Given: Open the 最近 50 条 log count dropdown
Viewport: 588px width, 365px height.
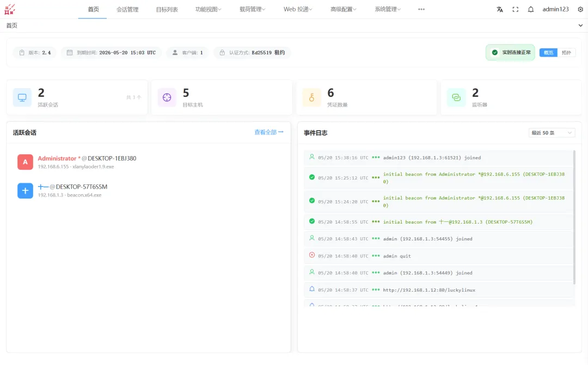Looking at the screenshot, I should pos(552,133).
